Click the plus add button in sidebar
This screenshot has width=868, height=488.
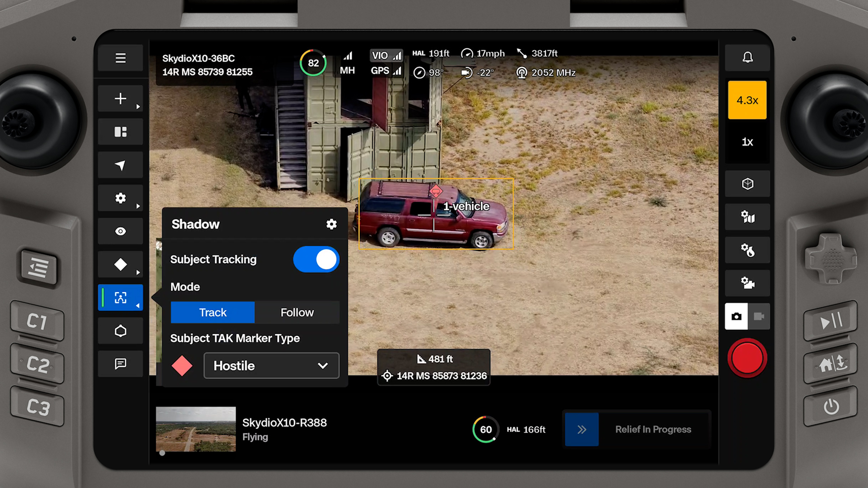(x=120, y=99)
